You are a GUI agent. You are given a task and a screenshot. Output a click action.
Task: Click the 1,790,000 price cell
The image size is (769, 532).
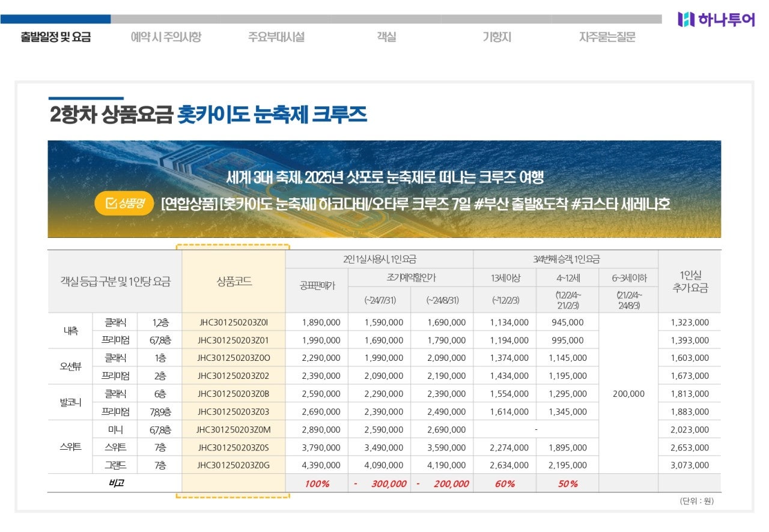point(446,340)
